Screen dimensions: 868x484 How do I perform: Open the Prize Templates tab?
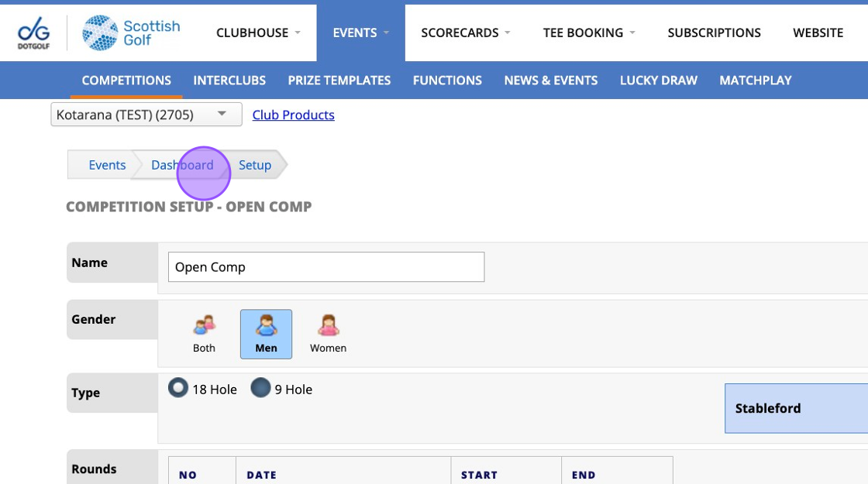339,81
